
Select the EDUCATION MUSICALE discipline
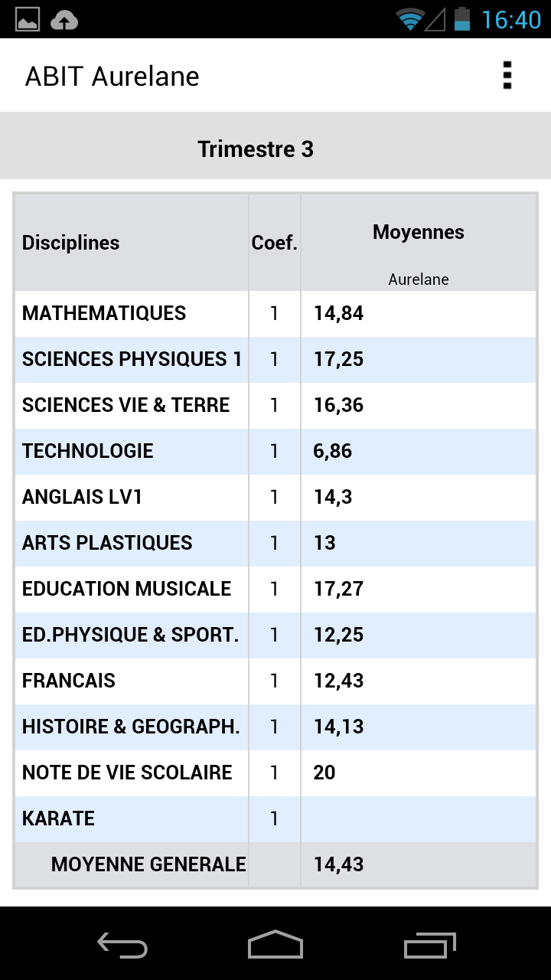(x=127, y=589)
